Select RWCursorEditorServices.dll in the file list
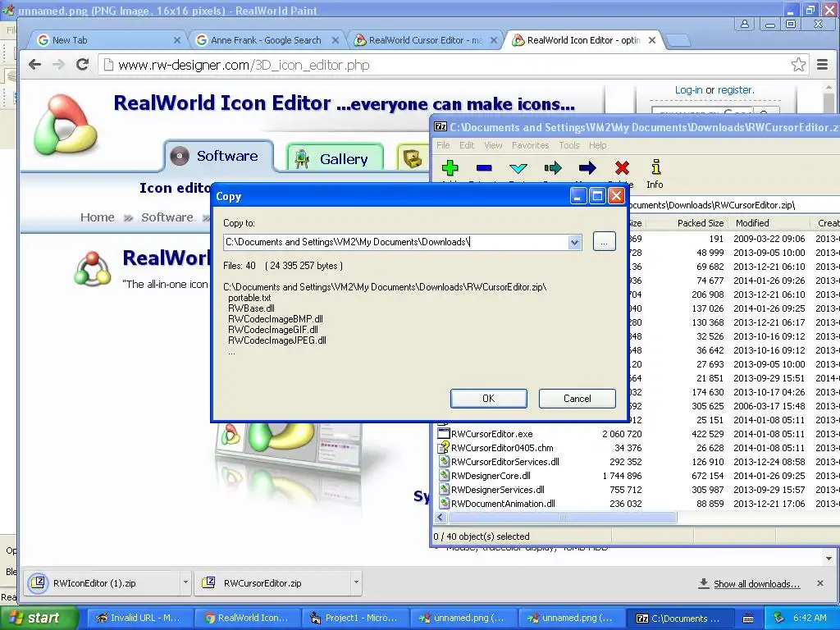The height and width of the screenshot is (630, 840). pos(504,462)
